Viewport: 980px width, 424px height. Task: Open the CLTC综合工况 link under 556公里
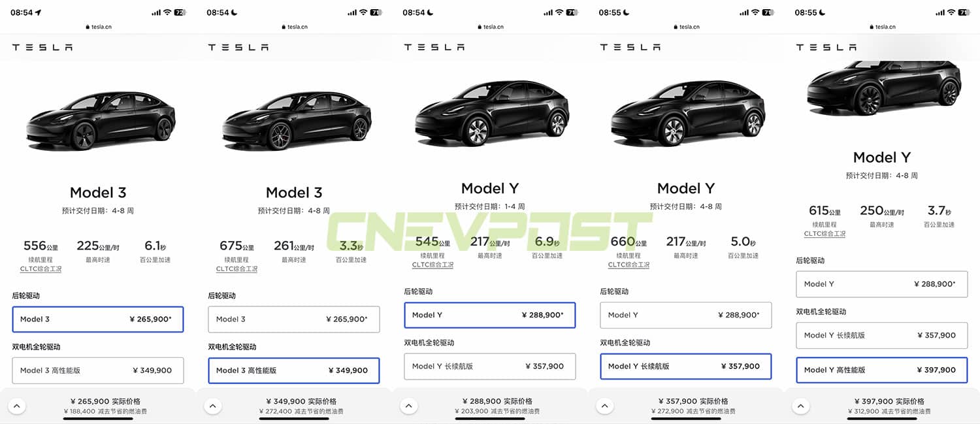coord(41,269)
